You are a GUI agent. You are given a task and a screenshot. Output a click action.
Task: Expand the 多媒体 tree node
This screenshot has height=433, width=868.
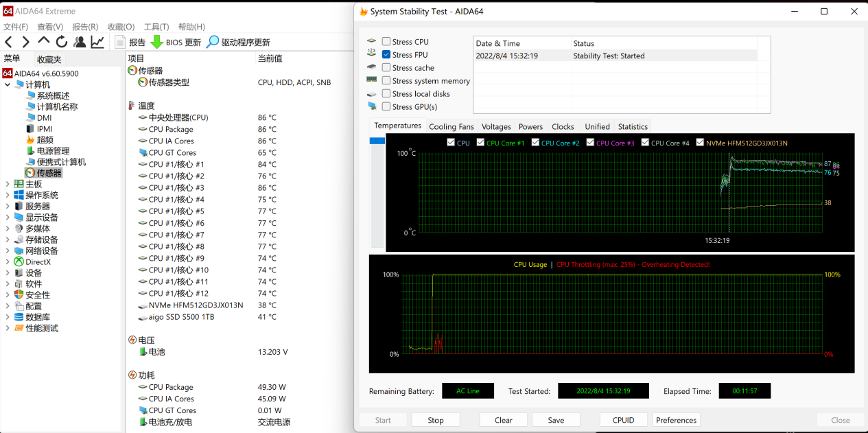pyautogui.click(x=8, y=229)
